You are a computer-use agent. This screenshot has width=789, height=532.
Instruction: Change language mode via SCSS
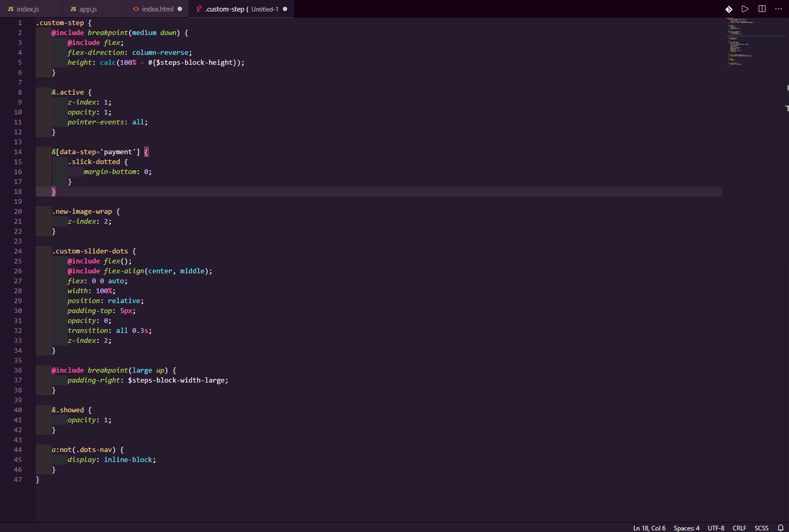click(761, 528)
